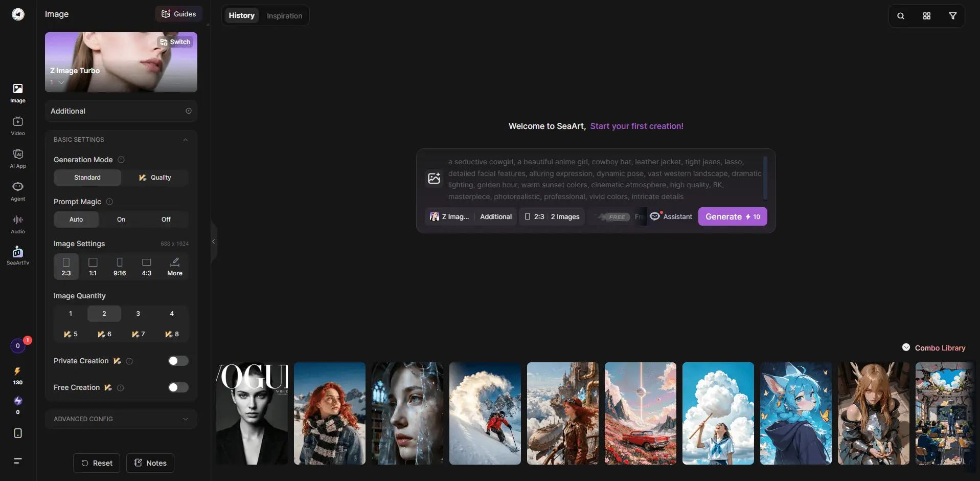The height and width of the screenshot is (481, 980).
Task: Toggle Private Creation switch
Action: pyautogui.click(x=178, y=361)
